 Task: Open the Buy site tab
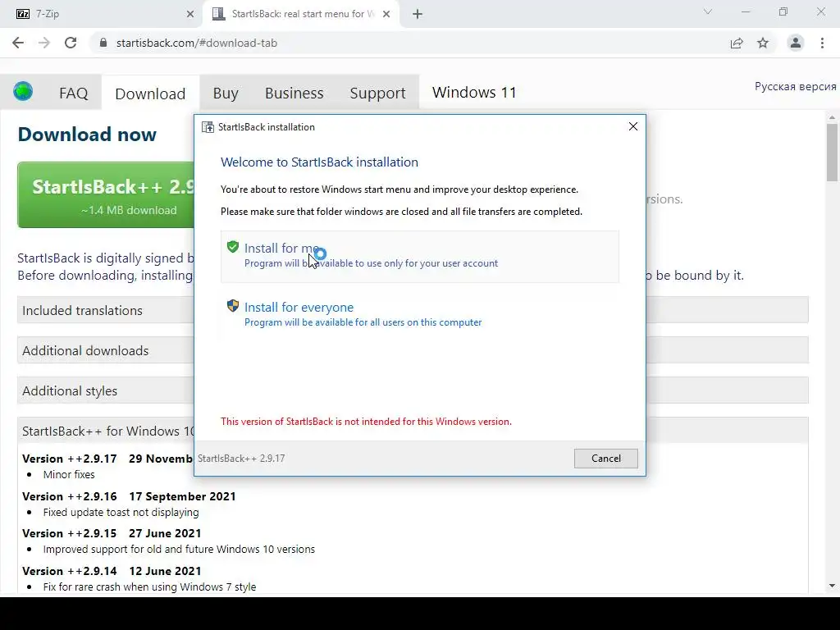click(226, 94)
